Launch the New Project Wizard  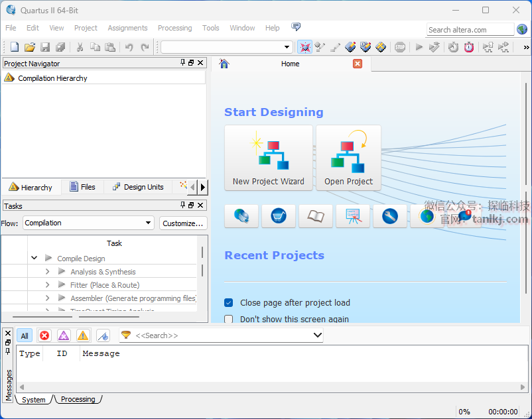[269, 158]
